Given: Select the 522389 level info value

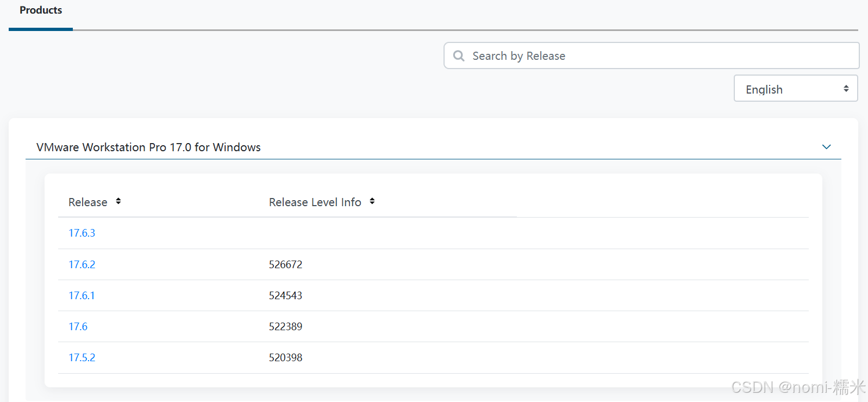Looking at the screenshot, I should pyautogui.click(x=285, y=326).
